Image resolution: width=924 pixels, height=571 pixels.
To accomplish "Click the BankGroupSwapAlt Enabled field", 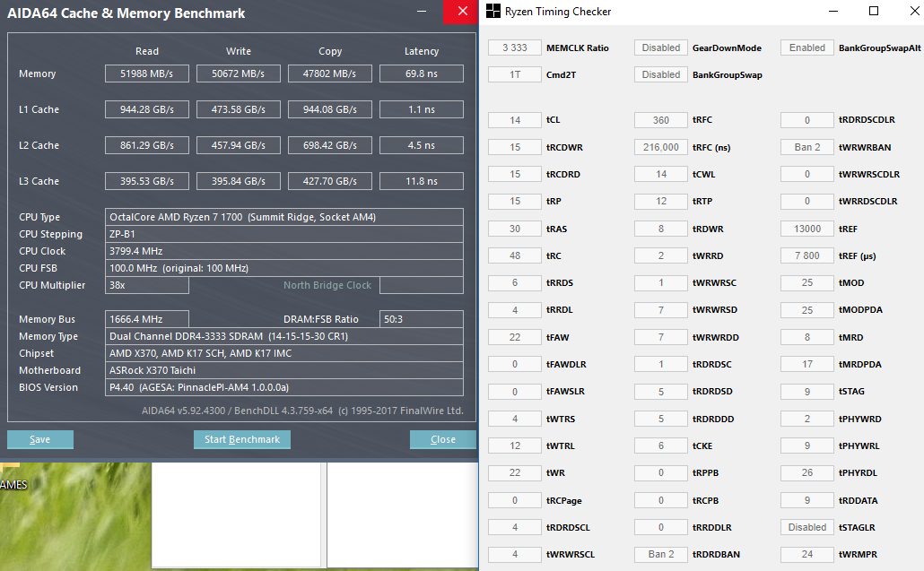I will 806,48.
